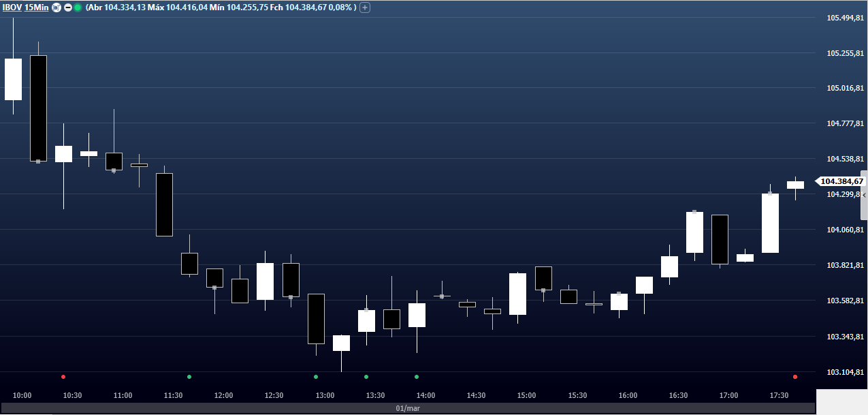Click the white minus circle icon
The height and width of the screenshot is (415, 868).
coord(67,7)
